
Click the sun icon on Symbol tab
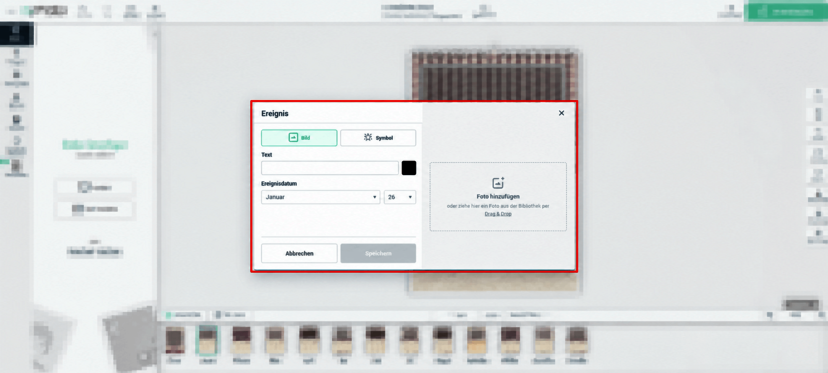tap(368, 137)
